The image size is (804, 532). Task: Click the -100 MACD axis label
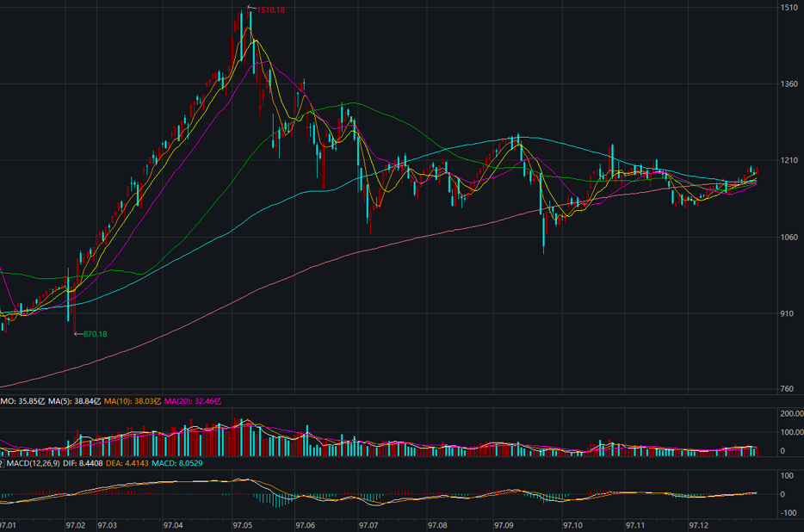[x=787, y=513]
